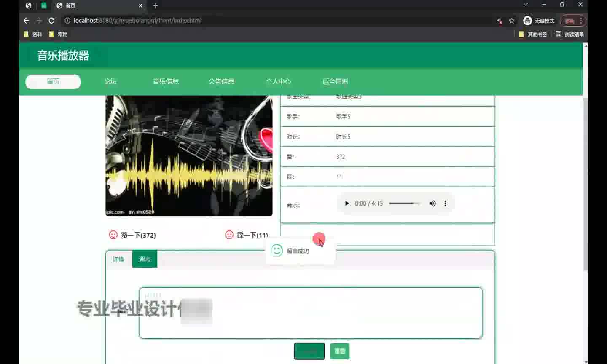
Task: Focus the comment text area
Action: 311,313
